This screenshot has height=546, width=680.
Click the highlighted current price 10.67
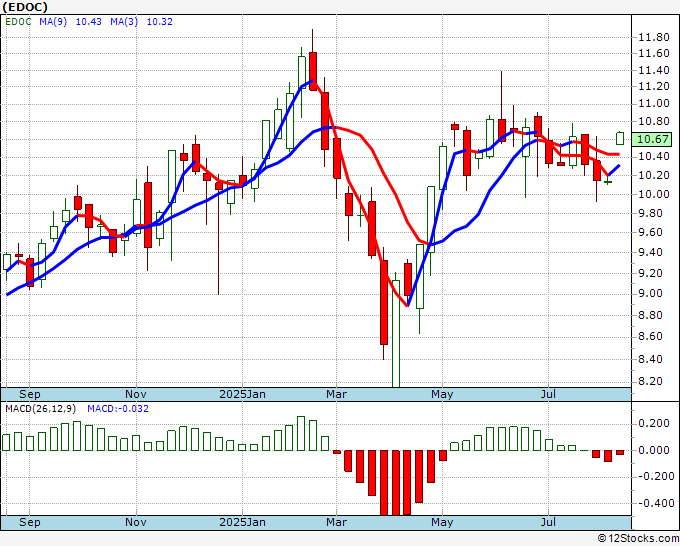point(654,139)
